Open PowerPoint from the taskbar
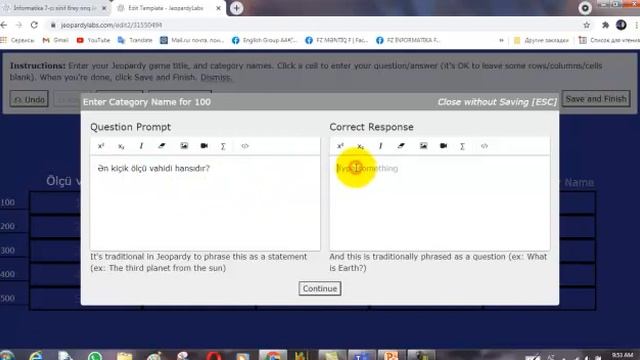 [391, 356]
